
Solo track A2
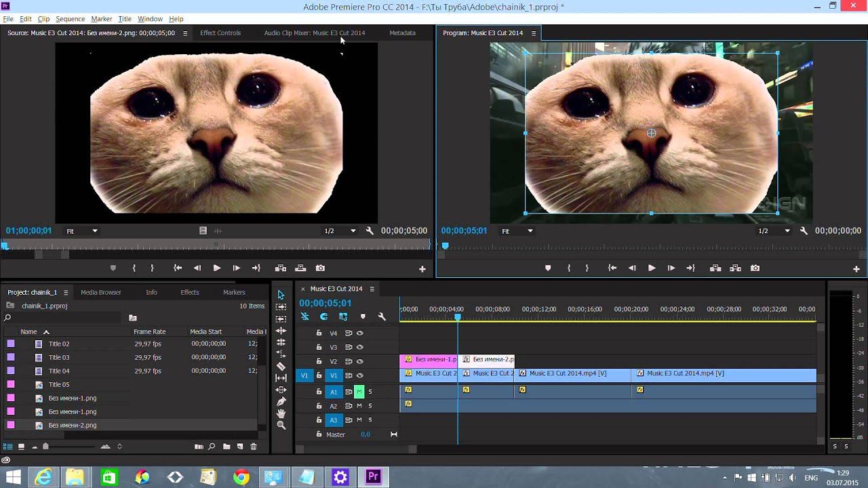[370, 406]
